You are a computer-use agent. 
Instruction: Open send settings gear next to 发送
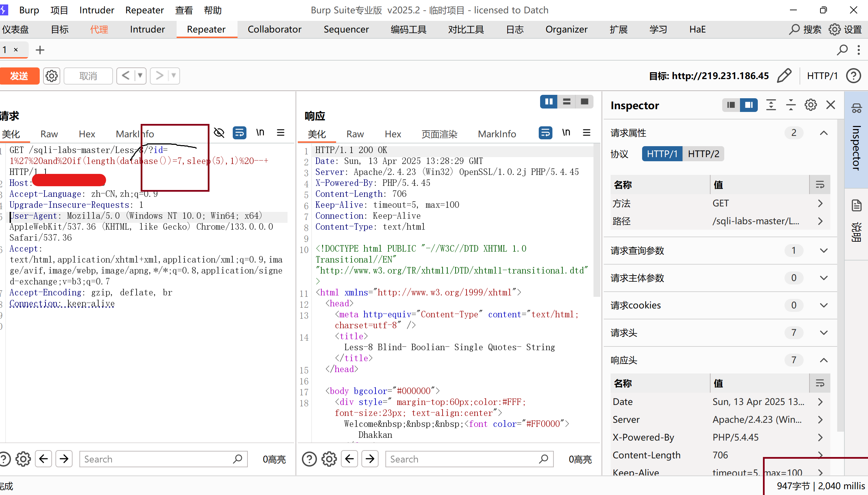(x=52, y=76)
